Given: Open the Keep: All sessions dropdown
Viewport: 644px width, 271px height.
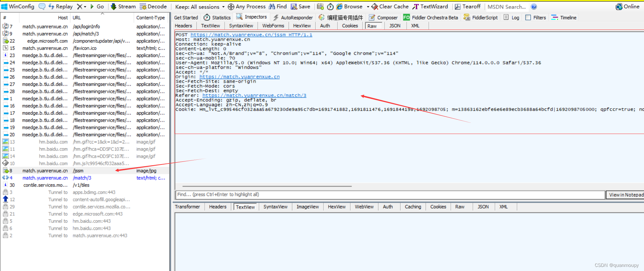Looking at the screenshot, I should pyautogui.click(x=200, y=7).
